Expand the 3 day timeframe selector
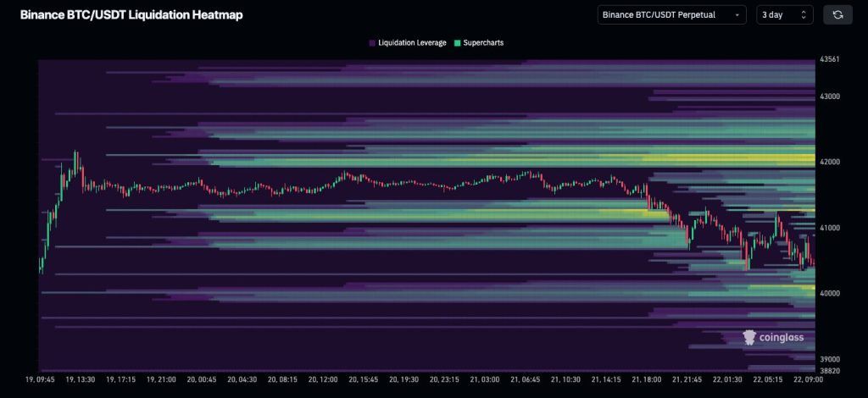Image resolution: width=868 pixels, height=398 pixels. click(785, 14)
